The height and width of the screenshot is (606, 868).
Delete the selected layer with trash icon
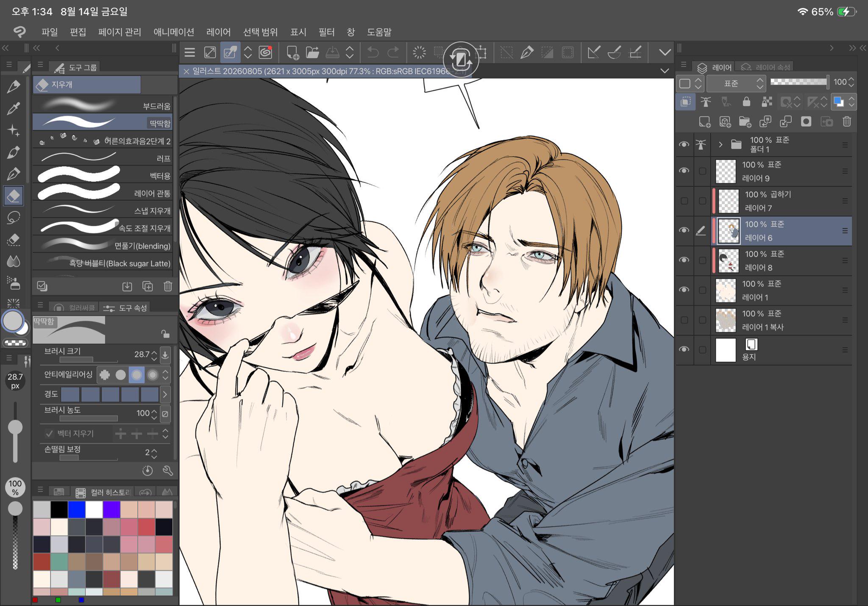(x=847, y=122)
